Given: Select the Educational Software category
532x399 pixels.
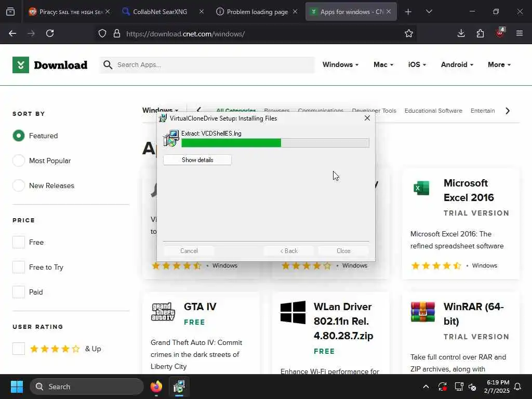Looking at the screenshot, I should pos(433,111).
